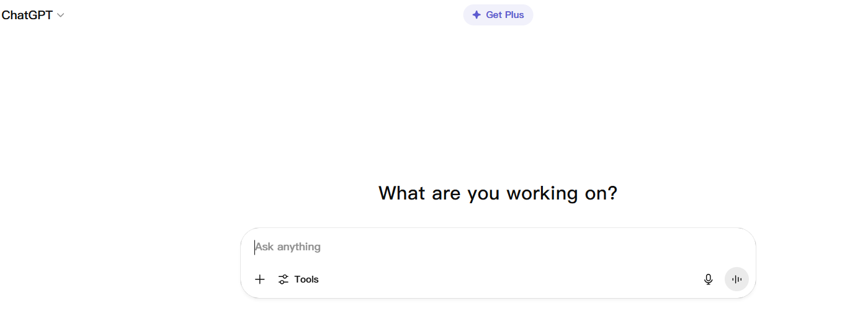Click the Ask anything placeholder text
This screenshot has height=329, width=868.
[x=288, y=247]
